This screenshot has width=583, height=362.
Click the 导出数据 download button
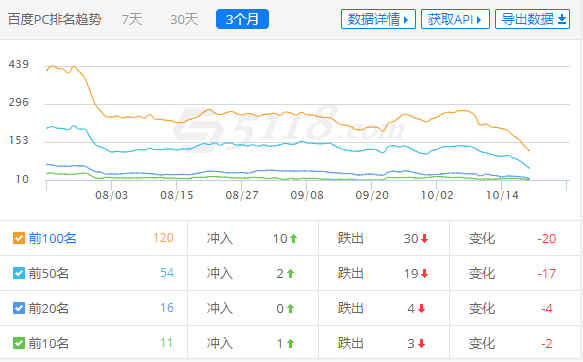(532, 19)
